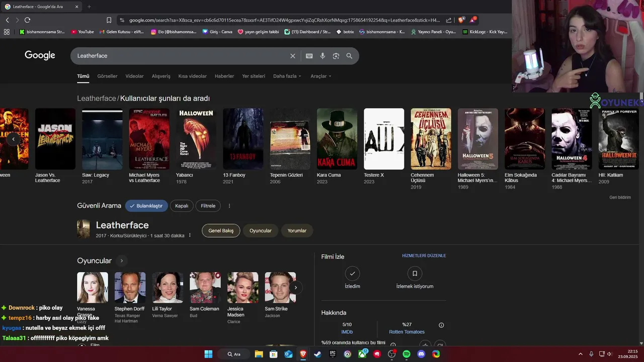Screen dimensions: 644x362
Task: Select the Oyuncular chip
Action: tap(261, 231)
